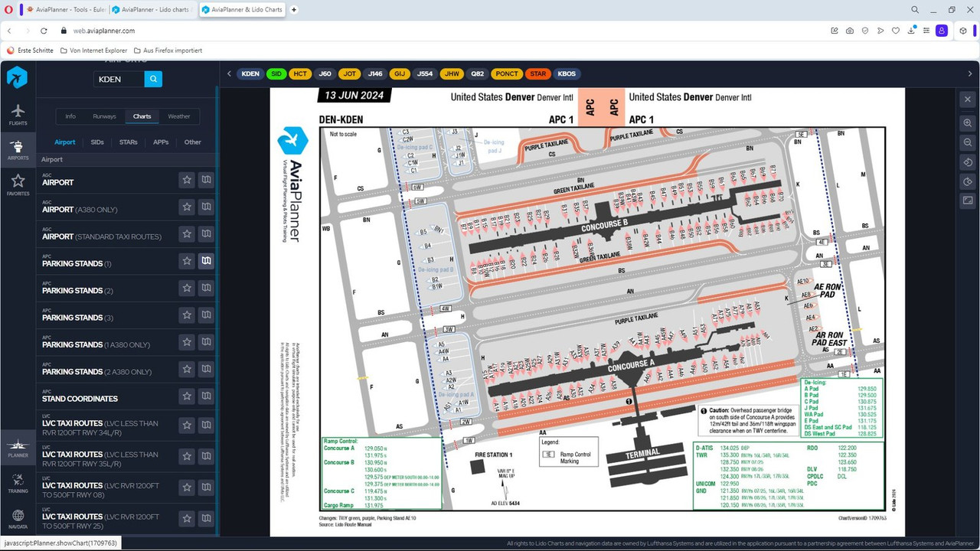Star the STAND COORDINATES chart

point(186,396)
